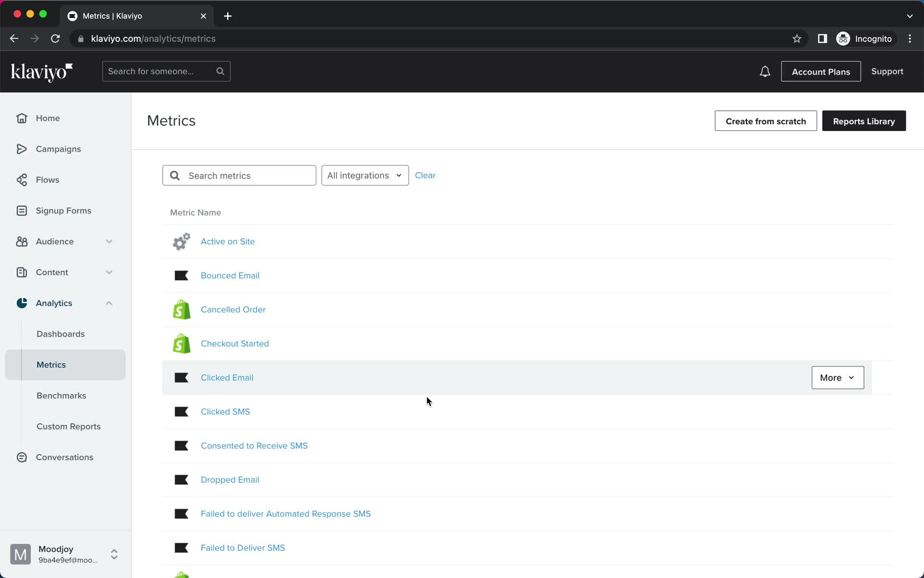The height and width of the screenshot is (578, 924).
Task: Click the Signup Forms sidebar icon
Action: 21,210
